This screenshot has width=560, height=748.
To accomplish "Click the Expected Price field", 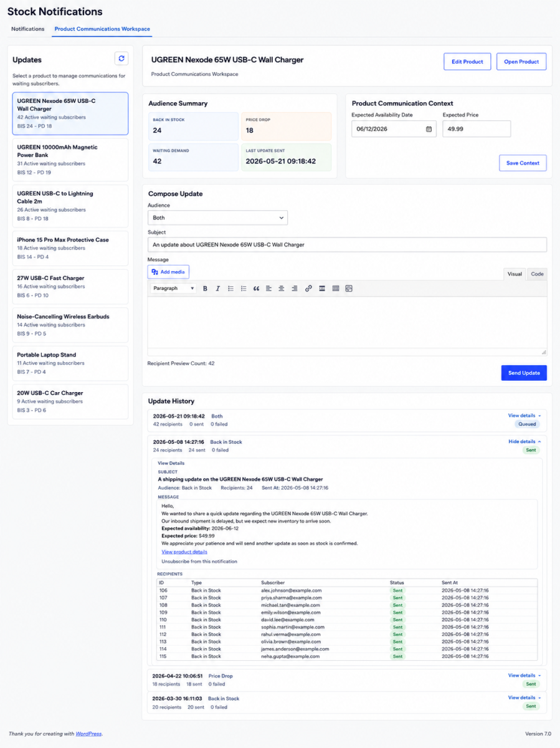I will (477, 129).
